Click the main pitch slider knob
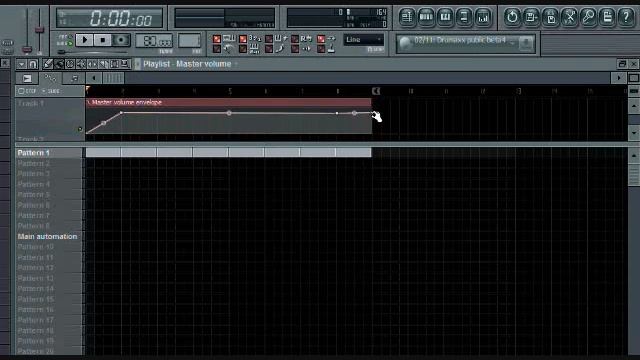The image size is (640, 360). pos(40,30)
